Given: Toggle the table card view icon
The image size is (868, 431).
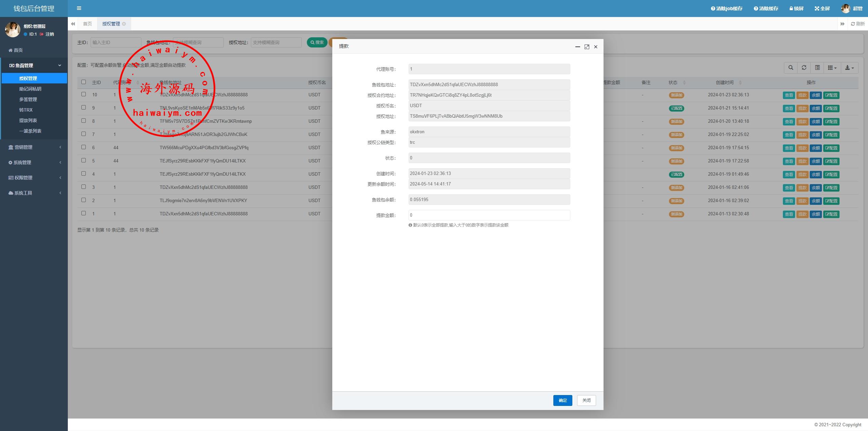Looking at the screenshot, I should [x=817, y=68].
